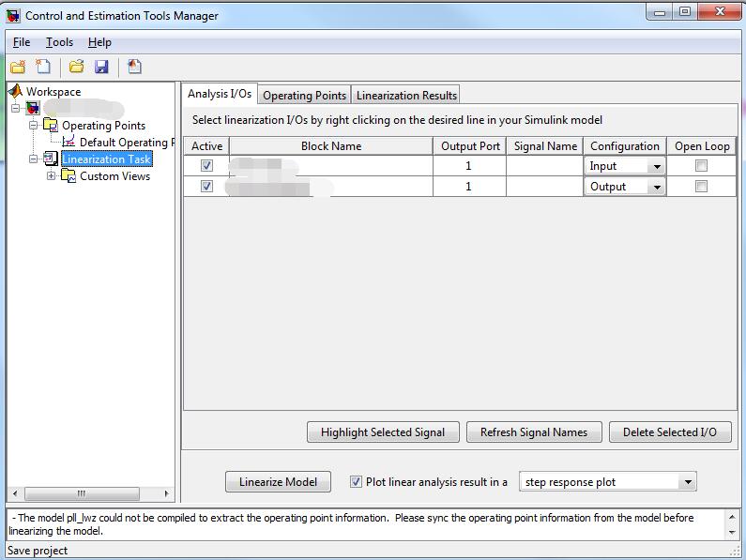Click the Linearization Task node icon
Screen dimensions: 746x560
51,159
